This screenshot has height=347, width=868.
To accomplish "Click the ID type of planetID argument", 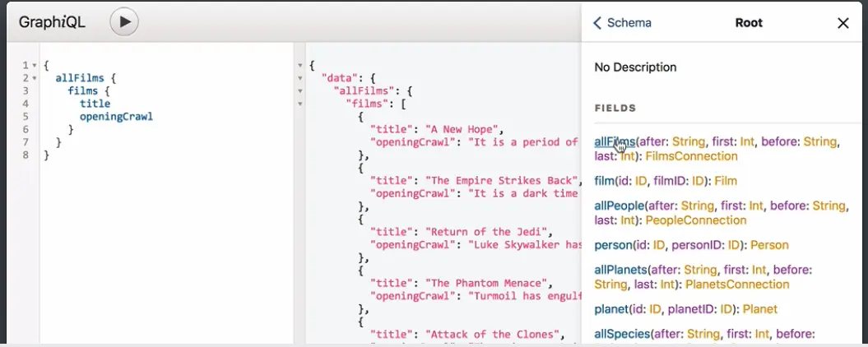I will point(726,309).
